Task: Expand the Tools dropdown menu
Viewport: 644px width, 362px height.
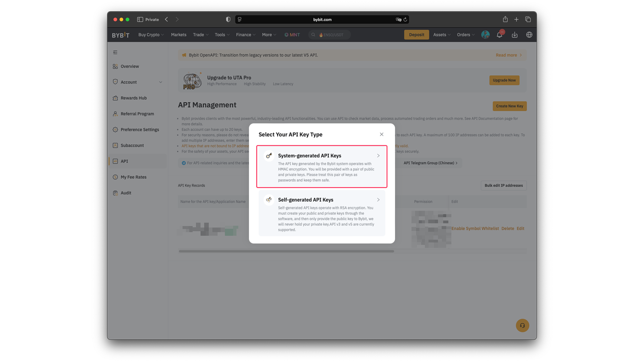Action: pos(222,35)
